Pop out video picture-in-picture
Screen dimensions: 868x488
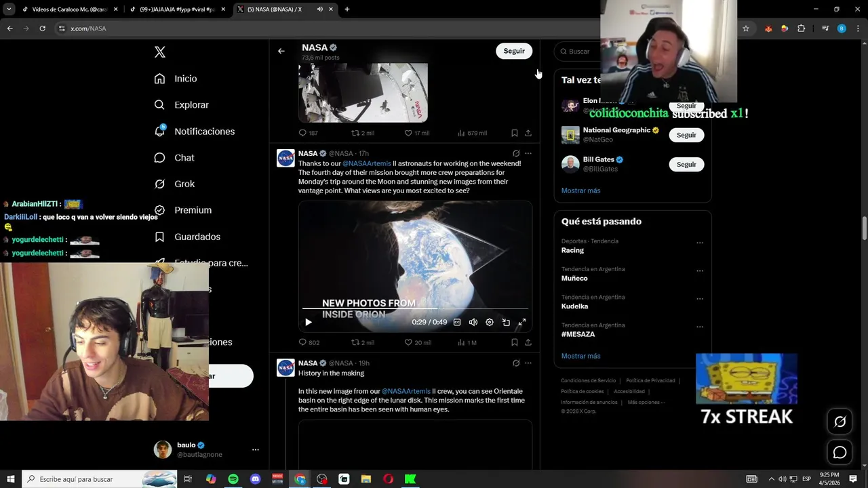(506, 323)
